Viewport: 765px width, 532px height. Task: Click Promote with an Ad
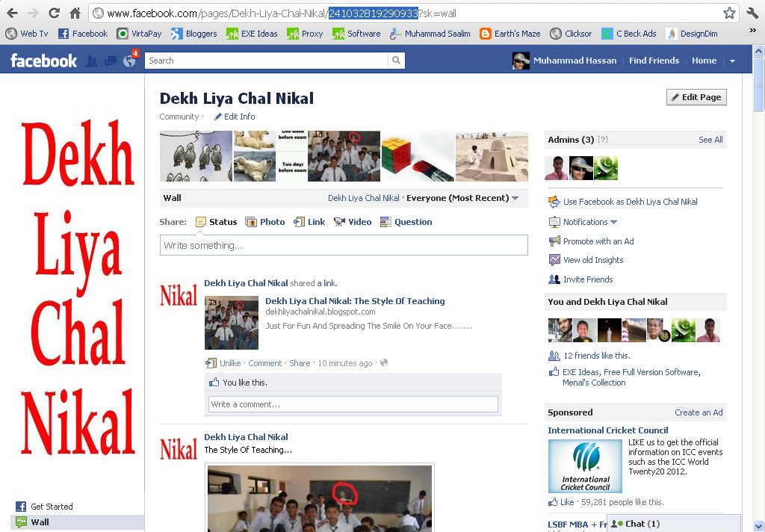[x=598, y=241]
